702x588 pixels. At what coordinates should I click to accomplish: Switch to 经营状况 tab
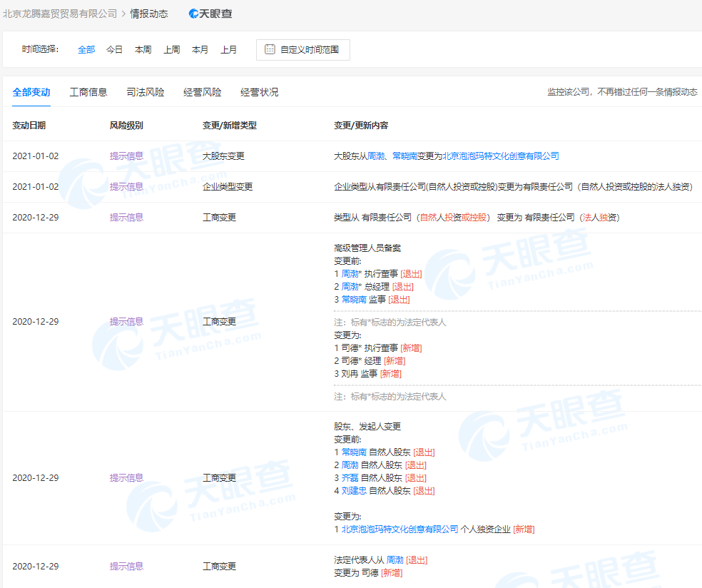point(259,92)
